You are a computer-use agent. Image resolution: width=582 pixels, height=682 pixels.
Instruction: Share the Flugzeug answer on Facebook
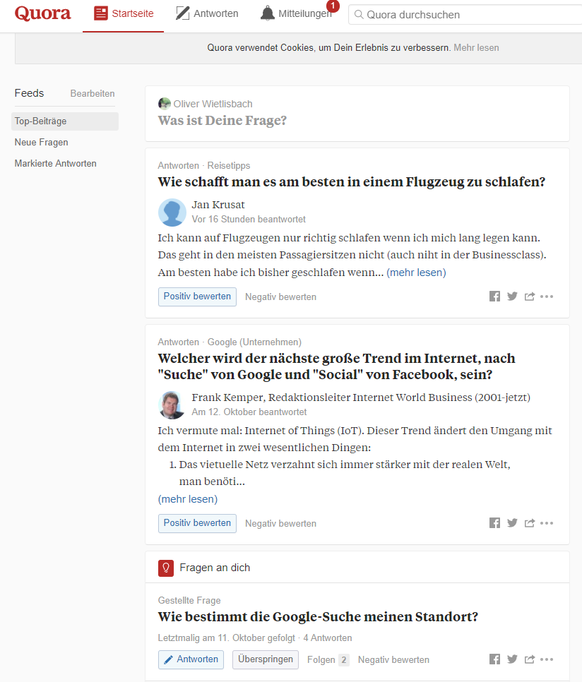tap(495, 296)
